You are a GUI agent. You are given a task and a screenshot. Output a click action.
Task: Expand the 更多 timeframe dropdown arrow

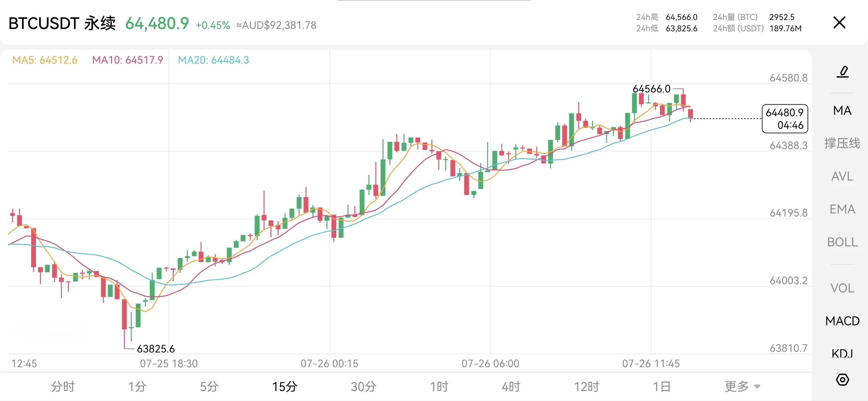[757, 387]
